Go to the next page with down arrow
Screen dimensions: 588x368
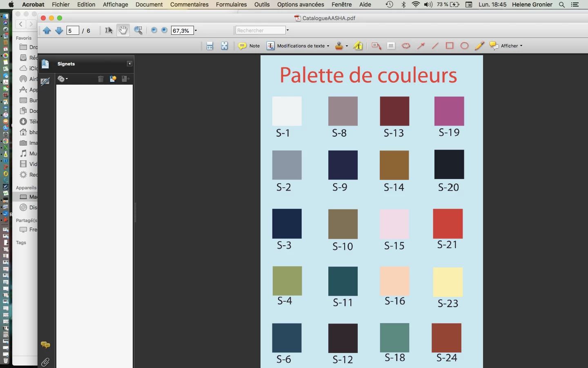pos(59,31)
